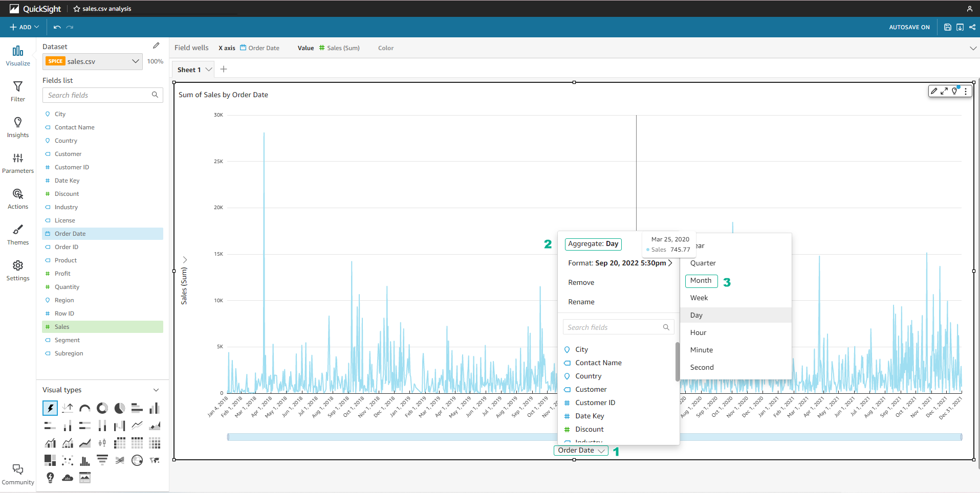Click the redo arrow icon
The height and width of the screenshot is (493, 980).
(x=70, y=27)
